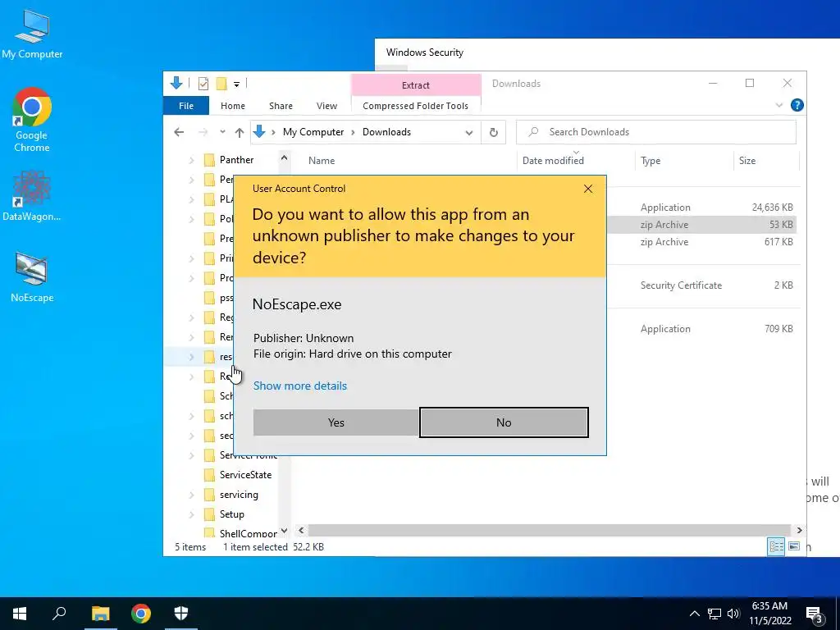Viewport: 840px width, 630px height.
Task: Switch to Details view layout icon
Action: click(776, 546)
